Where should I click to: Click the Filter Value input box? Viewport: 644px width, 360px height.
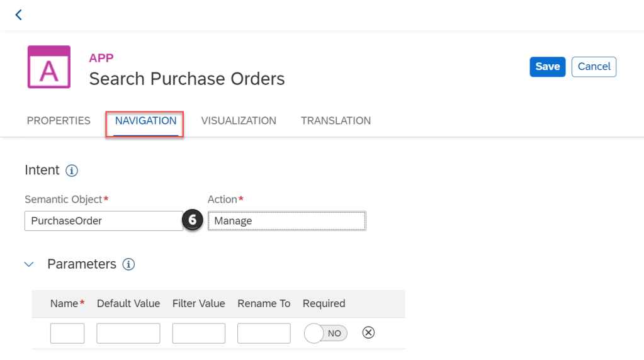coord(198,333)
